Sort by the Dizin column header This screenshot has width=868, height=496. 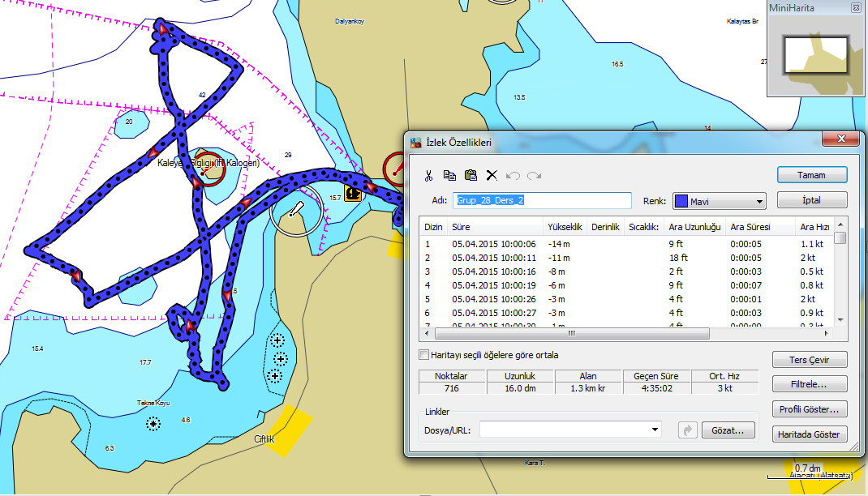(433, 227)
